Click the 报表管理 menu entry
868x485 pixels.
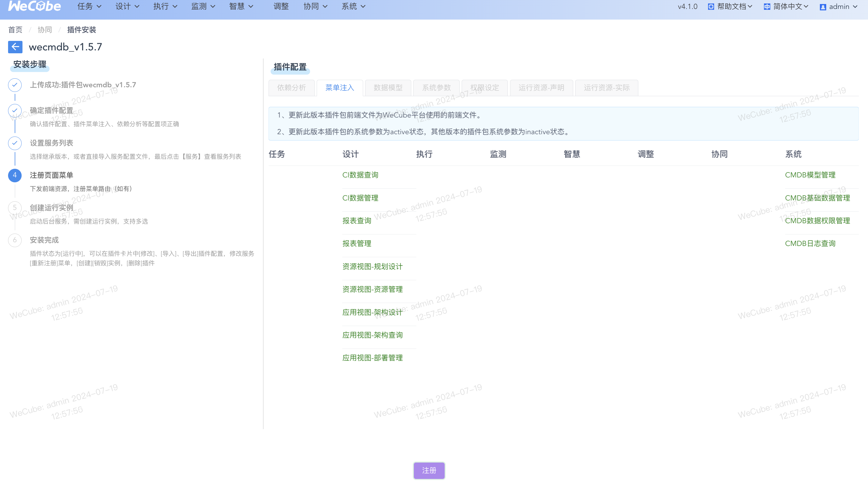point(357,244)
